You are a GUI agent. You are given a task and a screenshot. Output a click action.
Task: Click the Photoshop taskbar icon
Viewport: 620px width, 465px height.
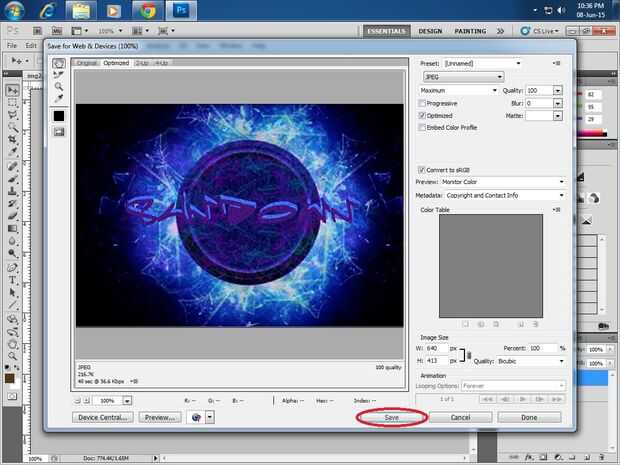(x=181, y=11)
